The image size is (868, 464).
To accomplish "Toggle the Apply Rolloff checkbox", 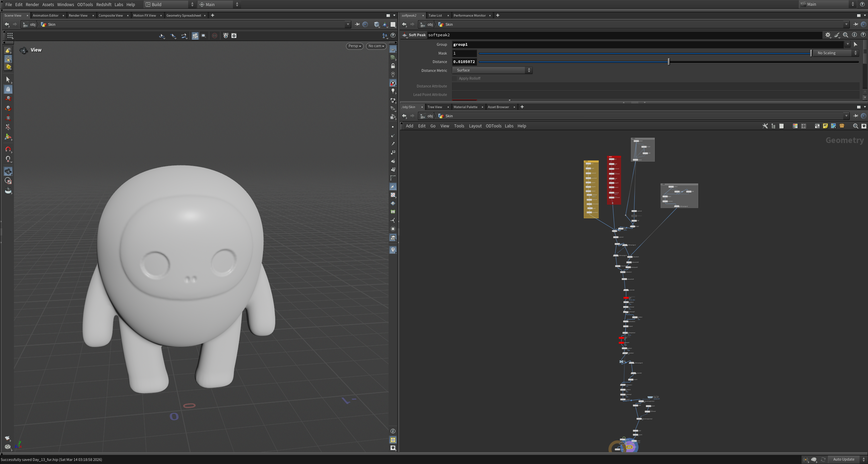I will (x=455, y=78).
